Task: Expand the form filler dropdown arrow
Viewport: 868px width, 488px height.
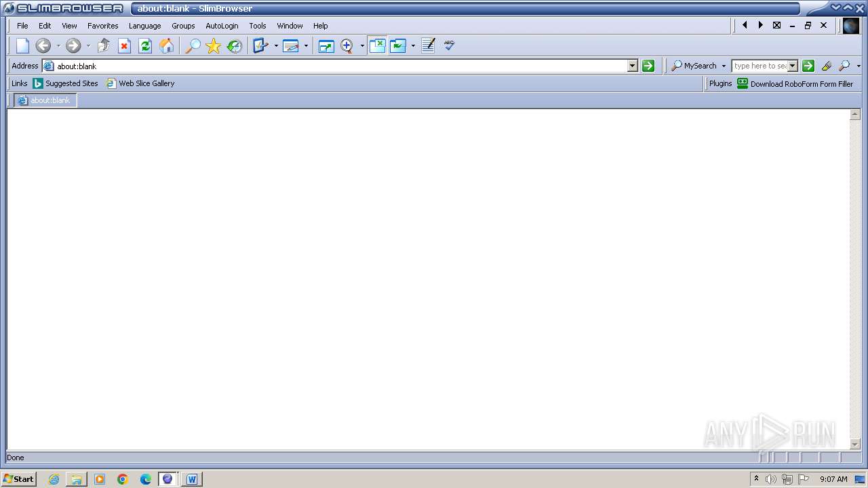Action: 276,46
